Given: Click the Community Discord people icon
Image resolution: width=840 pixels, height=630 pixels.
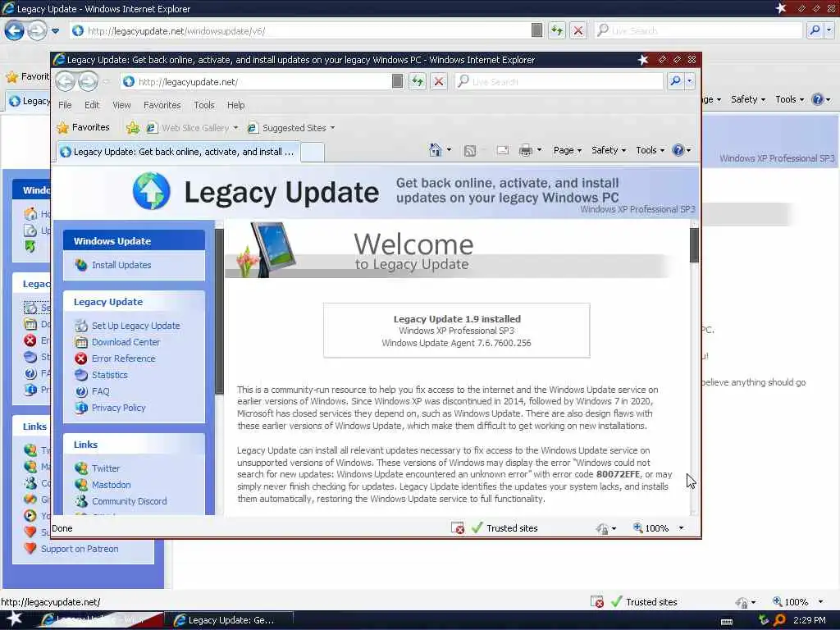Looking at the screenshot, I should point(81,501).
